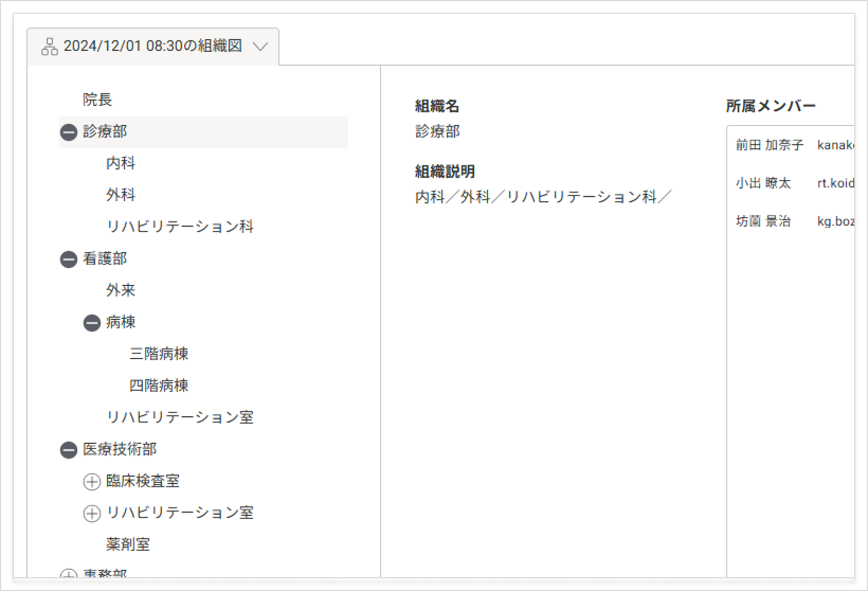Select 薬剤室 under 医療技術部

[128, 544]
